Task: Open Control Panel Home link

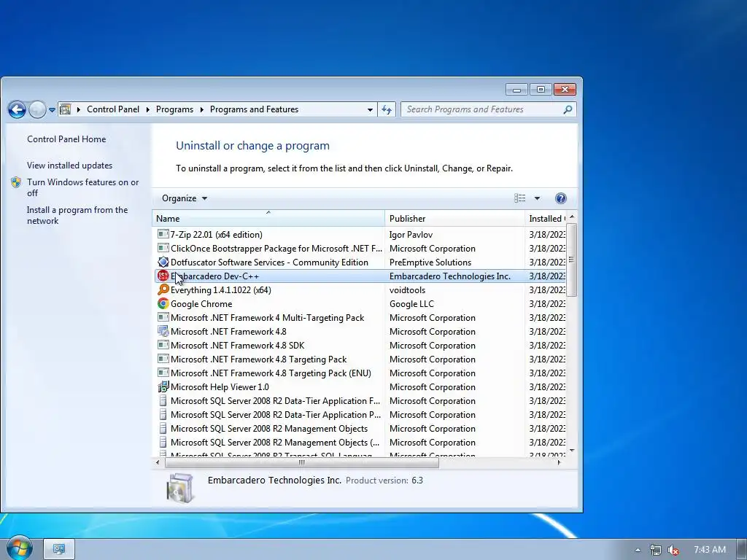Action: [66, 139]
